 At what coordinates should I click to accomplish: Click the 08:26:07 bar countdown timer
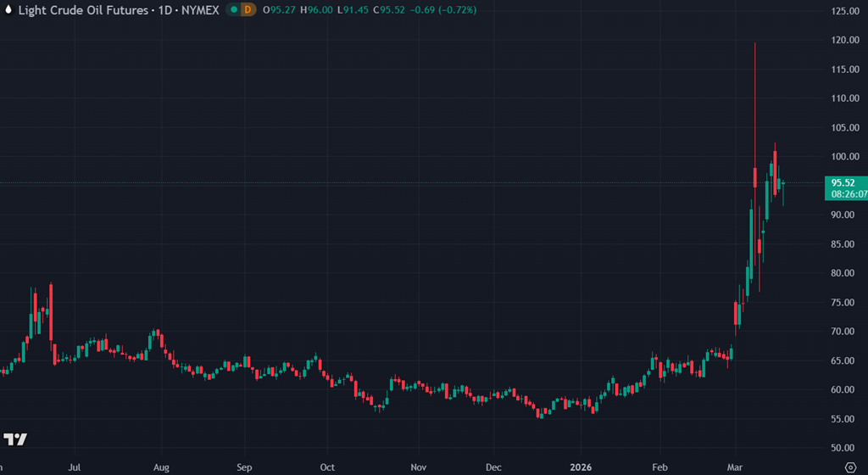tap(849, 193)
